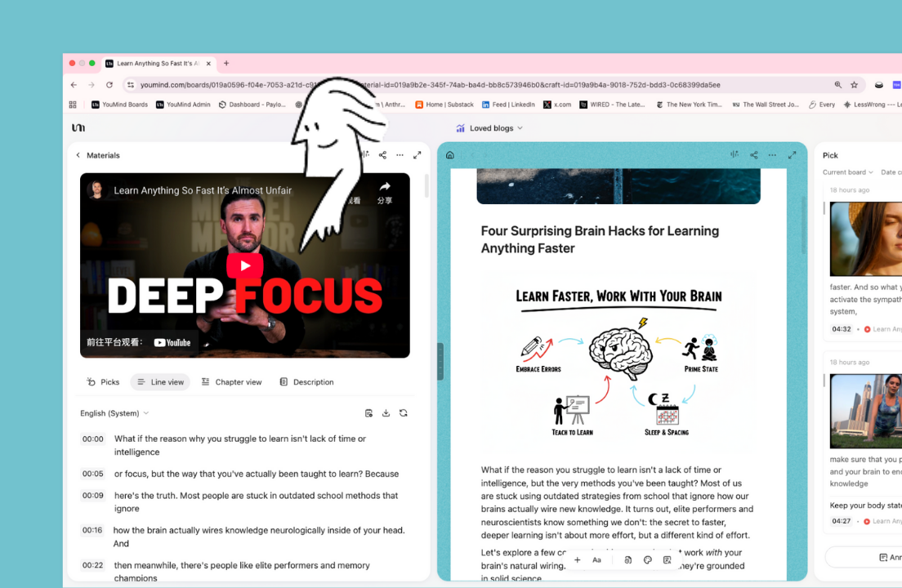Click the YouMind logo in top left
The height and width of the screenshot is (588, 902).
click(78, 127)
